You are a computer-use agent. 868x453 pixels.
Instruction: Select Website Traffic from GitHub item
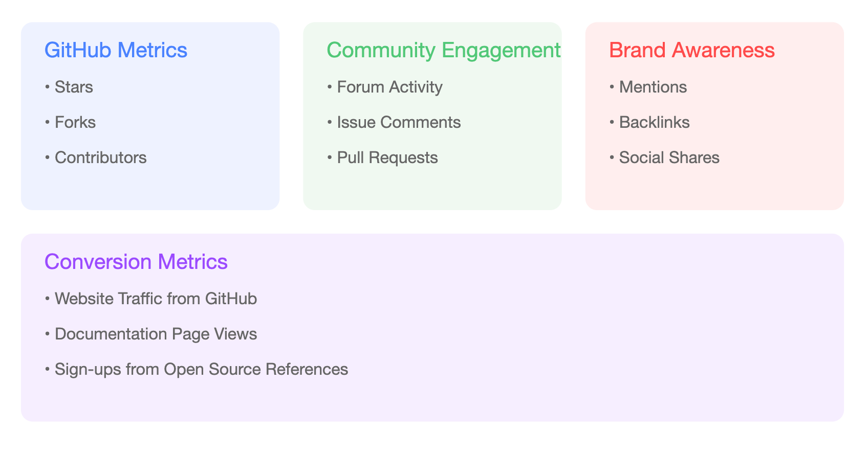tap(151, 299)
